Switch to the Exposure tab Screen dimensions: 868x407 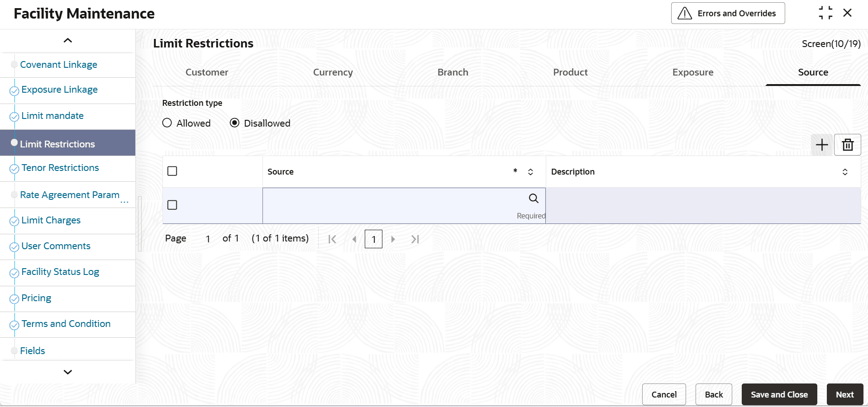[692, 72]
